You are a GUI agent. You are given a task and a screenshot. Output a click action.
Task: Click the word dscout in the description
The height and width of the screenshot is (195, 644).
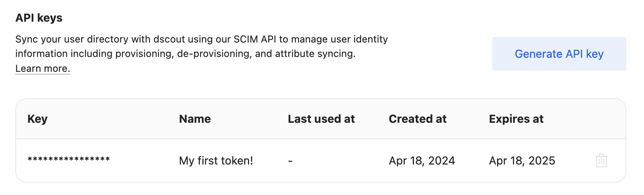pyautogui.click(x=169, y=39)
